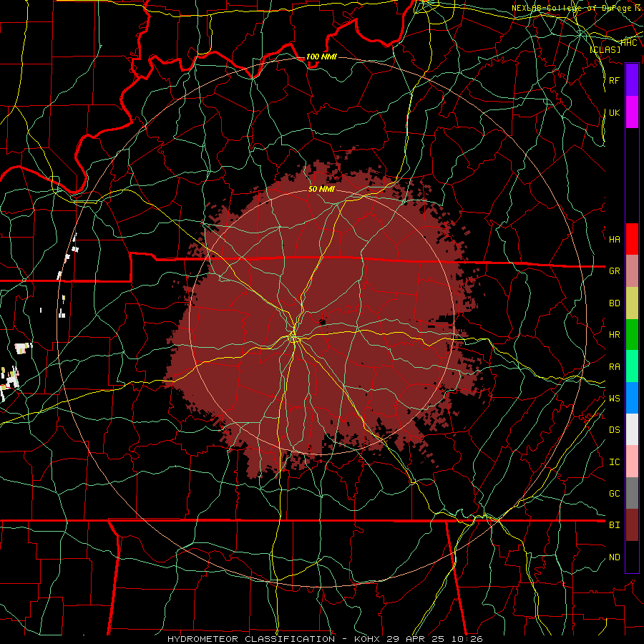Click the BI legend label
Viewport: 644px width, 644px height.
coord(615,525)
